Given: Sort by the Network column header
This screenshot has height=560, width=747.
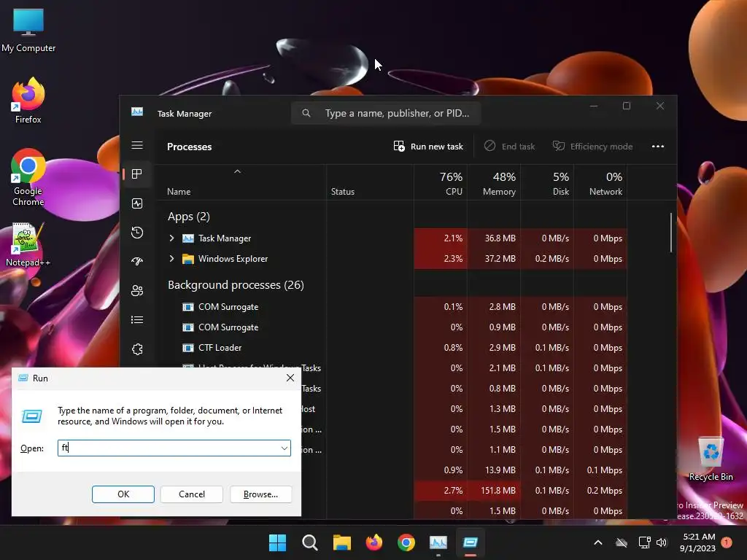Looking at the screenshot, I should (x=601, y=184).
